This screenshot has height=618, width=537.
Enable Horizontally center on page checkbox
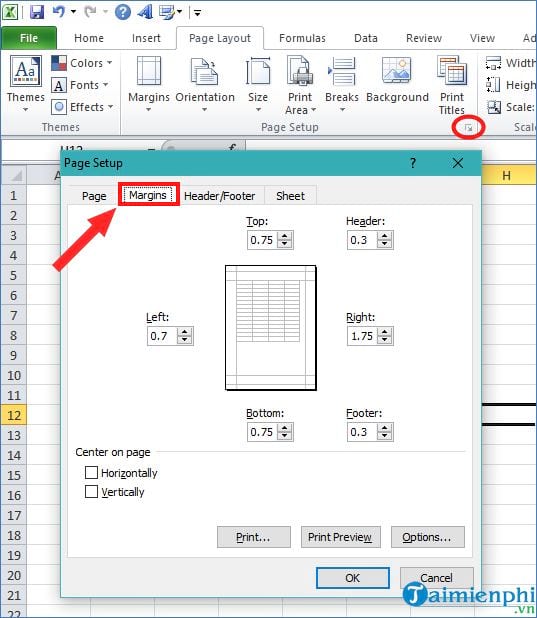point(91,472)
